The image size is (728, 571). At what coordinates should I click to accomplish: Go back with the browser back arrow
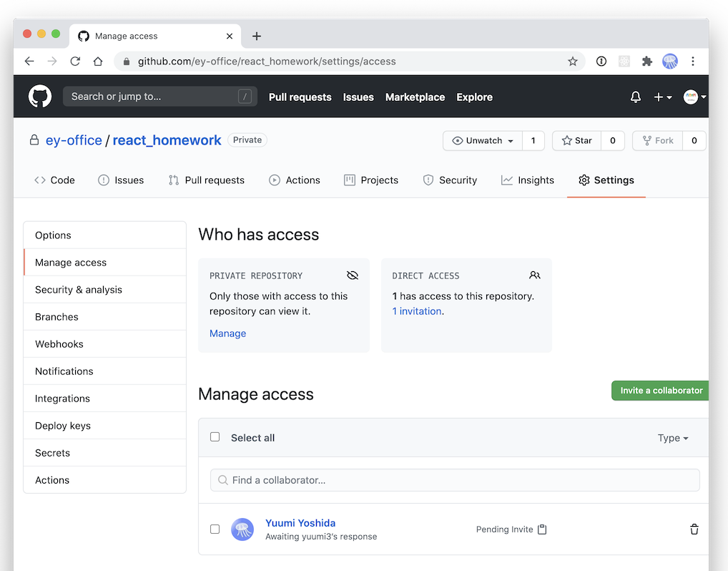(x=29, y=62)
